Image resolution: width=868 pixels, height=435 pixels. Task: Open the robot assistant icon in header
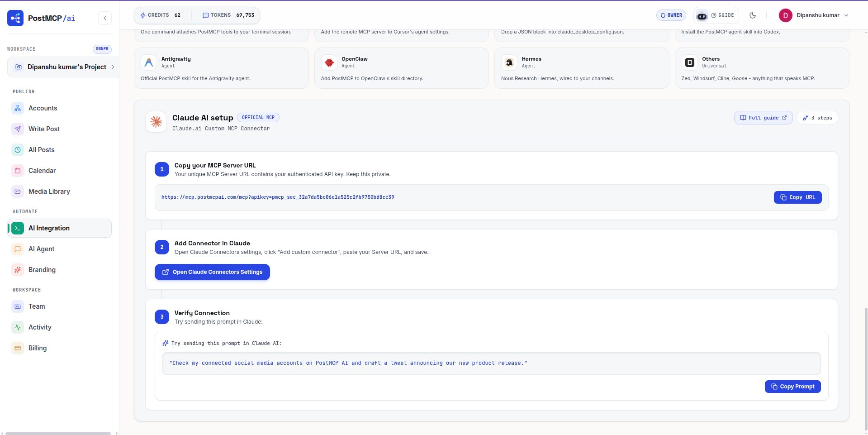click(702, 16)
